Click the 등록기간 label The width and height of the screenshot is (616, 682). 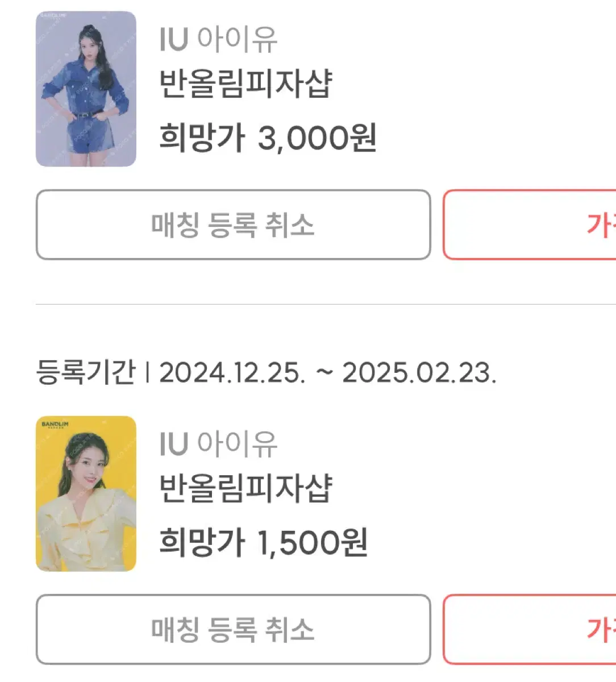(x=86, y=372)
